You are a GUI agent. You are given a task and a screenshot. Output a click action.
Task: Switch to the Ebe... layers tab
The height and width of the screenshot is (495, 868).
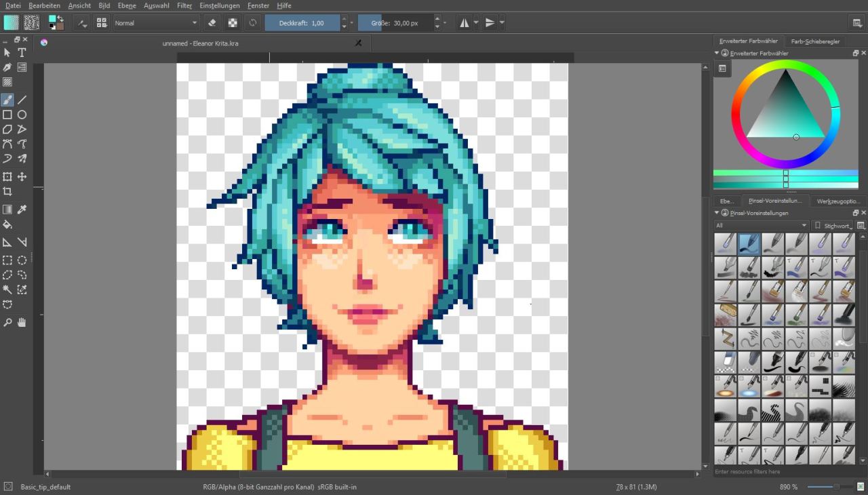click(x=726, y=201)
